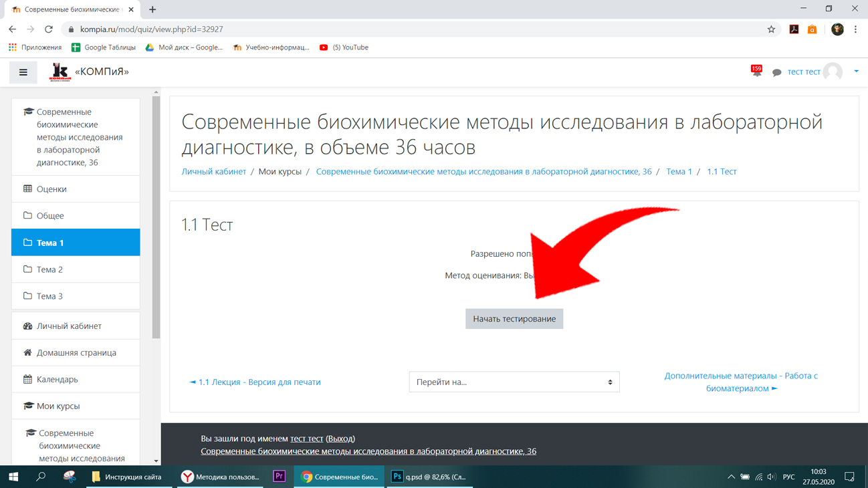This screenshot has width=868, height=488.
Task: Bookmark this page with the star icon
Action: pyautogui.click(x=771, y=29)
